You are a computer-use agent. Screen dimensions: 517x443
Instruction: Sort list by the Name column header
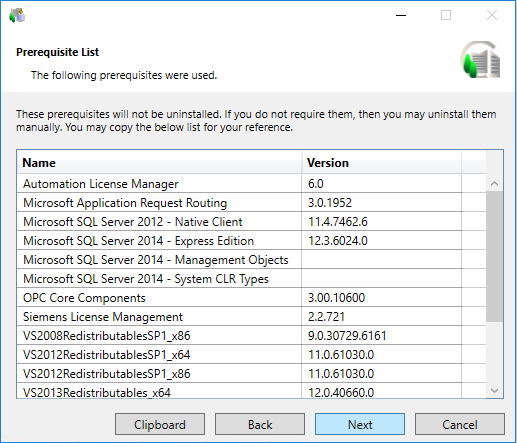pos(159,162)
